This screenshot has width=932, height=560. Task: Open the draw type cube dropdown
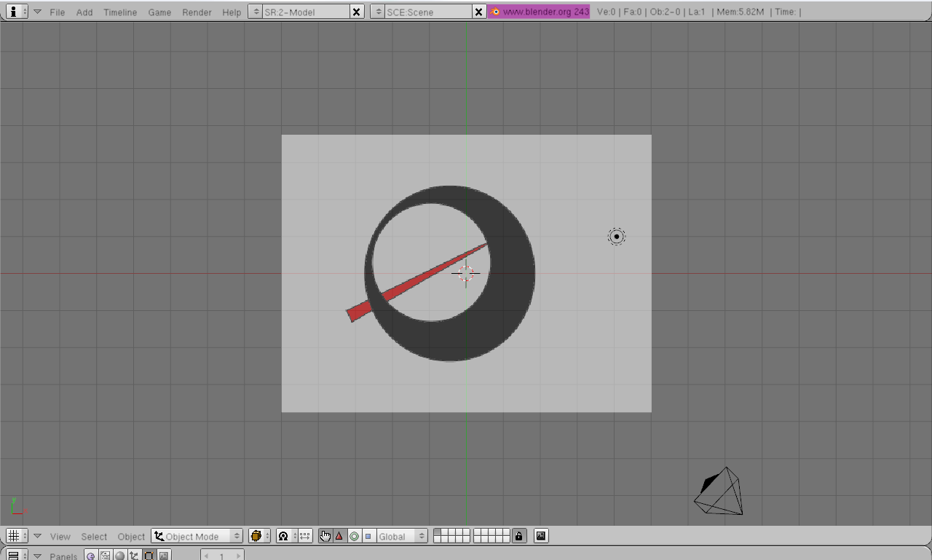[x=258, y=536]
